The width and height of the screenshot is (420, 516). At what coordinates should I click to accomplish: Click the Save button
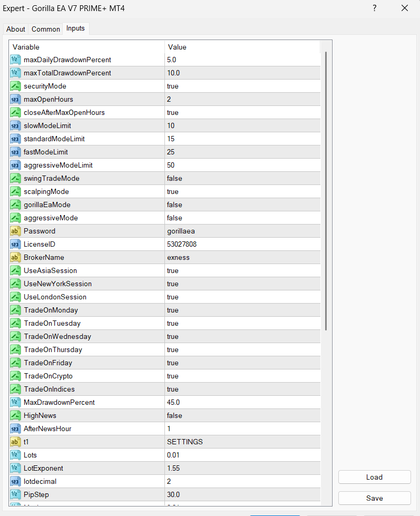click(374, 498)
